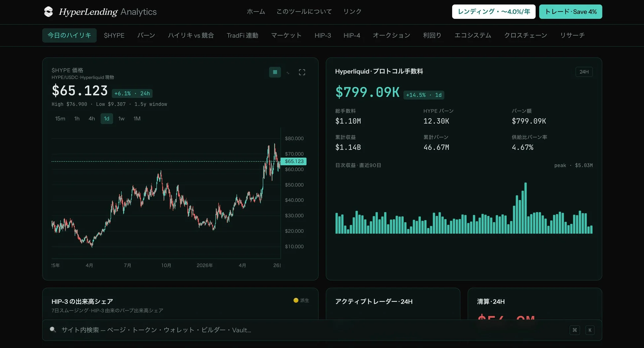Click the search magnifier icon

point(53,330)
